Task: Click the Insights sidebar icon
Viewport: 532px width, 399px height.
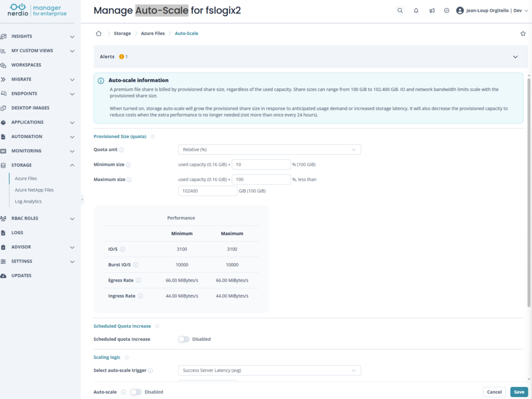Action: coord(4,36)
